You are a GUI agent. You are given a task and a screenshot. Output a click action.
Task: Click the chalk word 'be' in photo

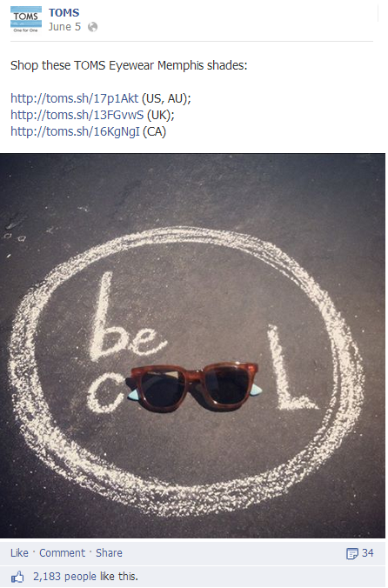click(x=125, y=317)
